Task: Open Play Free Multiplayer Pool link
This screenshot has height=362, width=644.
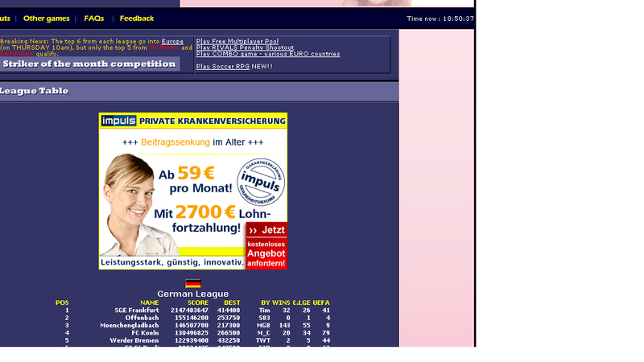Action: [237, 41]
